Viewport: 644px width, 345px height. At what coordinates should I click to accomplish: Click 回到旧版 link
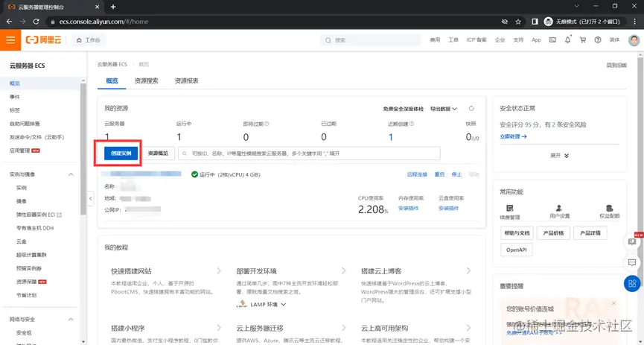[x=616, y=65]
